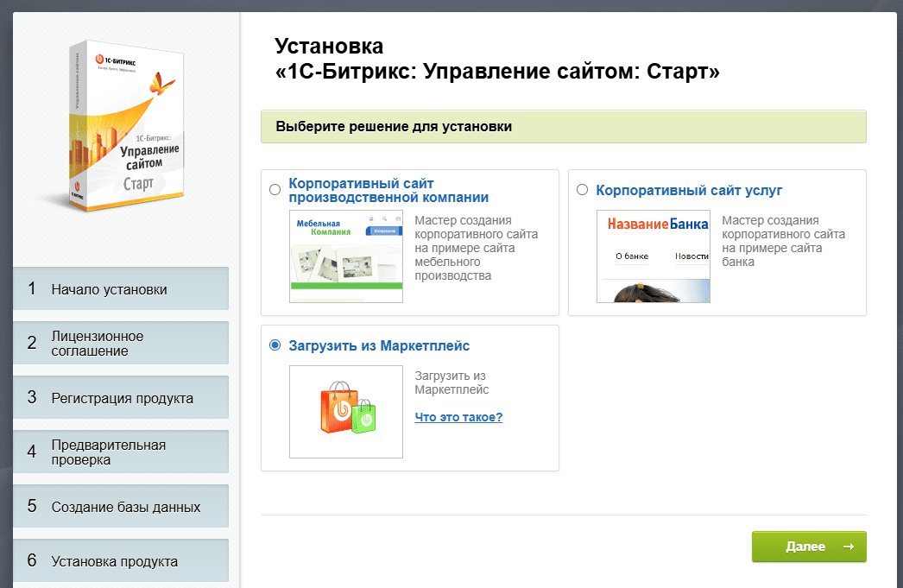Click the Корпоративный сайт производственной компании title
The width and height of the screenshot is (903, 588).
(388, 190)
